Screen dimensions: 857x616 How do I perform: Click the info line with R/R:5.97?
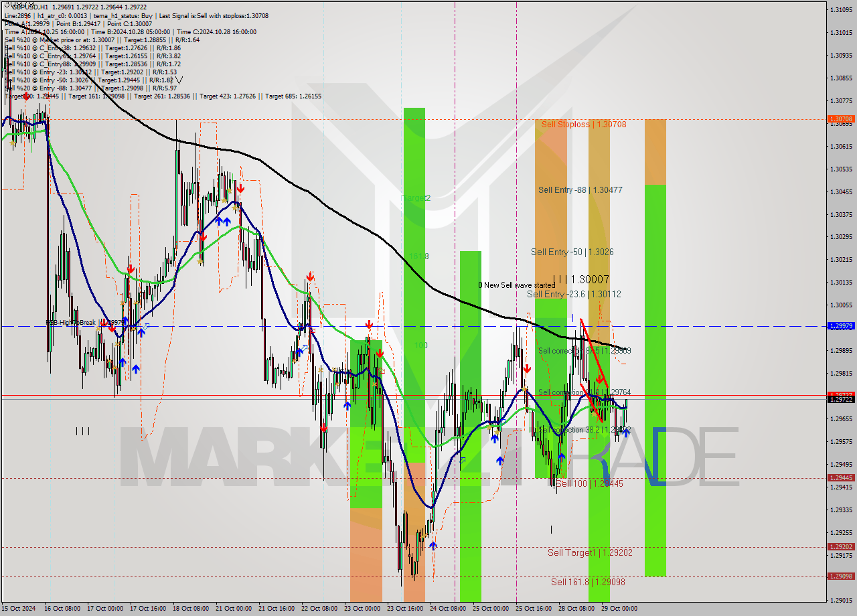click(x=90, y=88)
